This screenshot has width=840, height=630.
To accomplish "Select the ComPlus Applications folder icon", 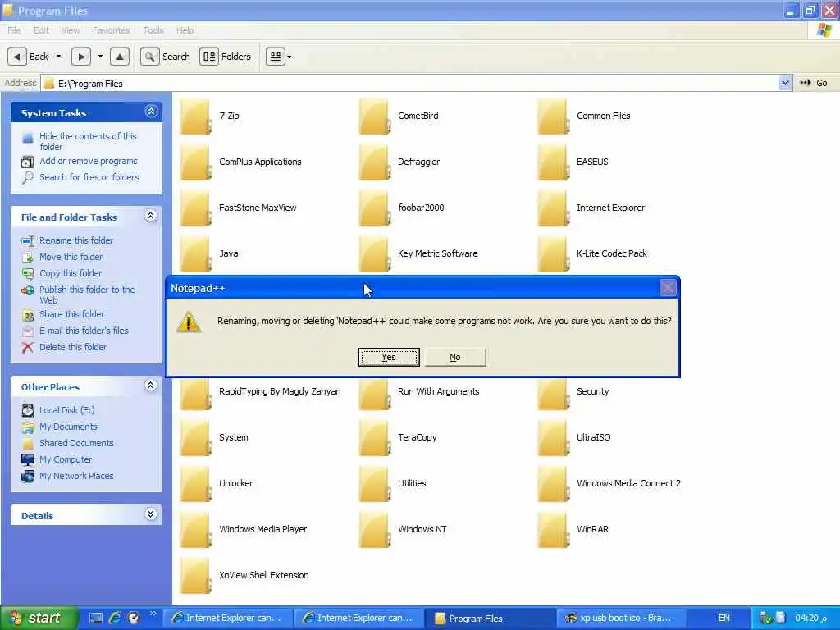I will [x=195, y=162].
